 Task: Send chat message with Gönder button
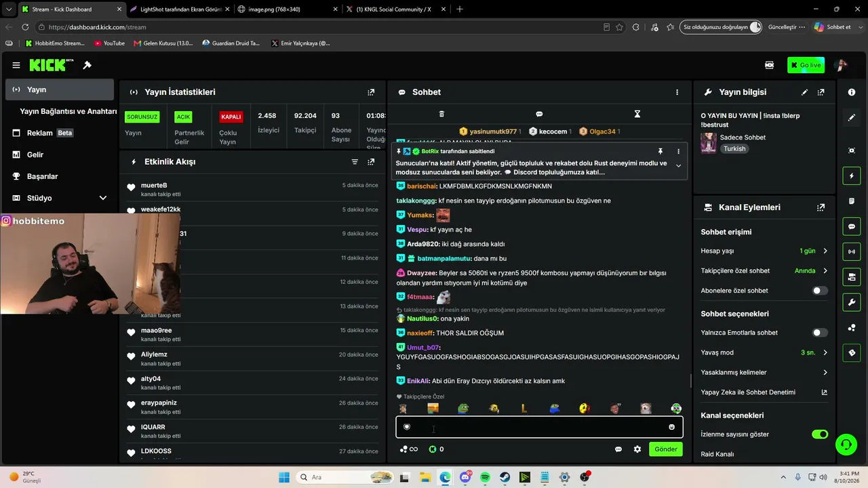[x=666, y=449]
